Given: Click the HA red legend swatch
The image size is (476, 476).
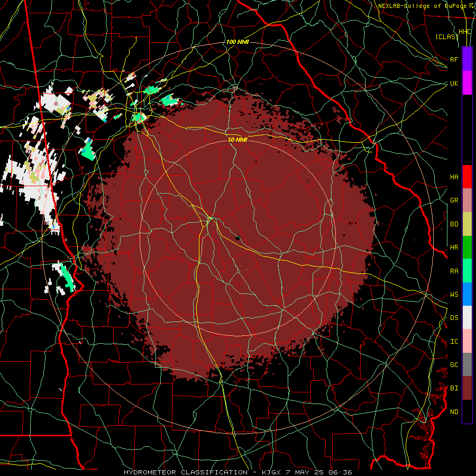Looking at the screenshot, I should tap(467, 177).
